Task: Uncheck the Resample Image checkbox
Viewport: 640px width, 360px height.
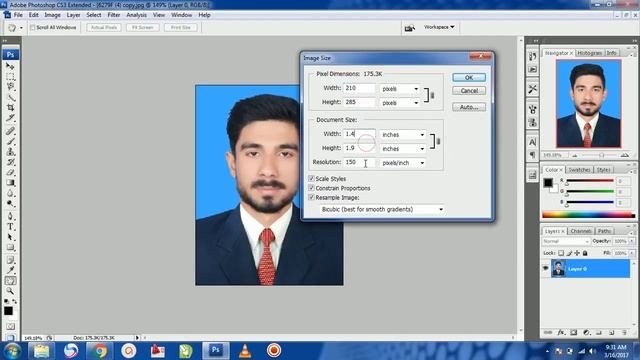Action: click(x=311, y=198)
